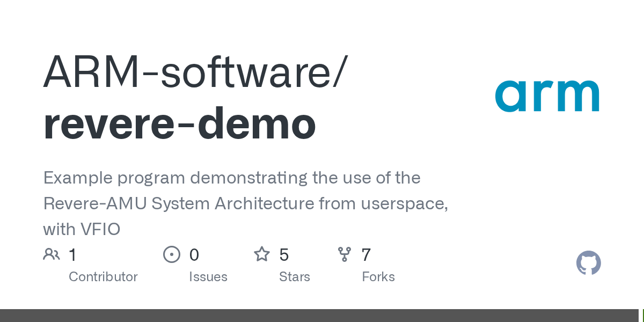
Task: Click the stars count '5'
Action: click(x=284, y=254)
